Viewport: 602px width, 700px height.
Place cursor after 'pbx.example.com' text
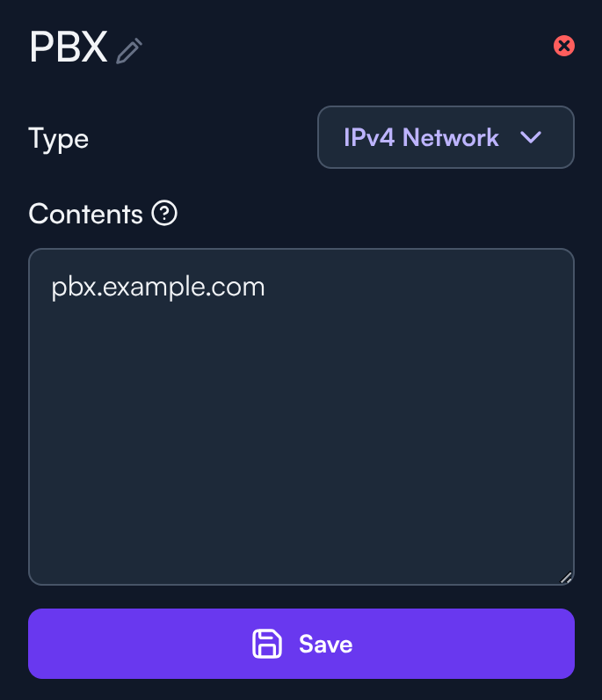coord(267,287)
